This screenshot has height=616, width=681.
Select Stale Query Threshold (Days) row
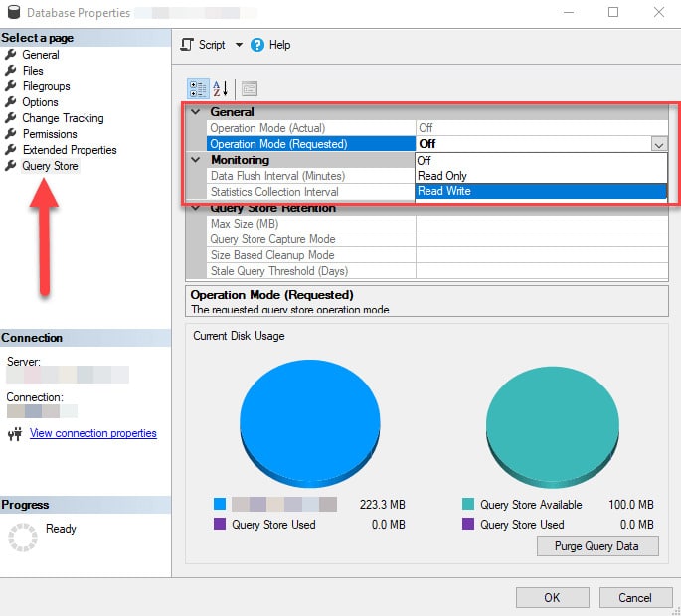pos(437,271)
